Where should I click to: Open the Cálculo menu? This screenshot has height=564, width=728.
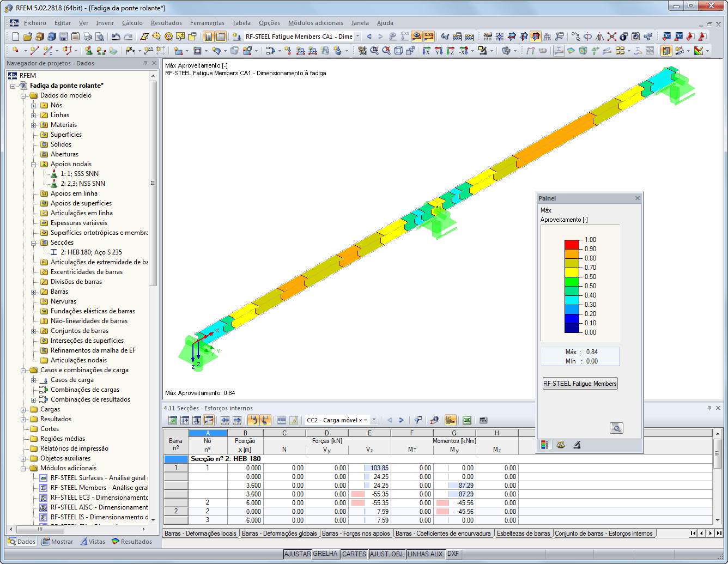pyautogui.click(x=132, y=23)
